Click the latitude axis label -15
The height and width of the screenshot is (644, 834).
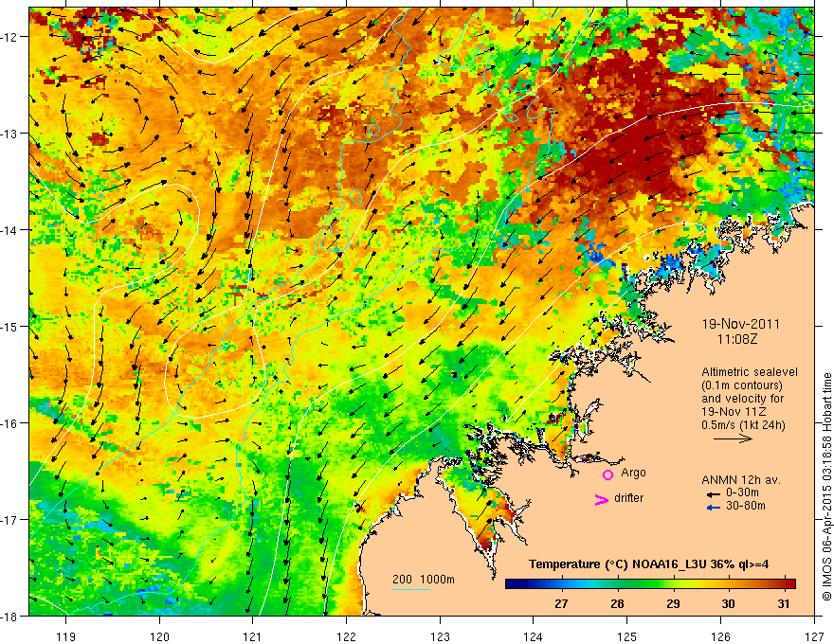point(9,326)
